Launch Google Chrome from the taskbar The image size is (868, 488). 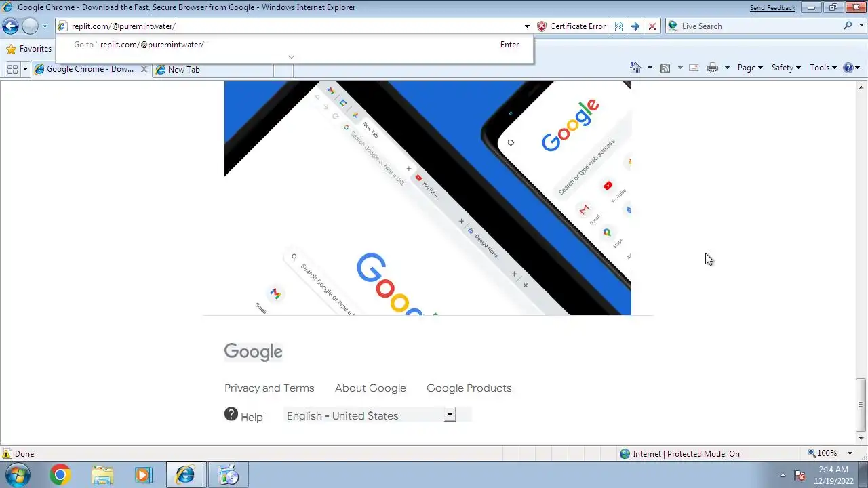[60, 475]
